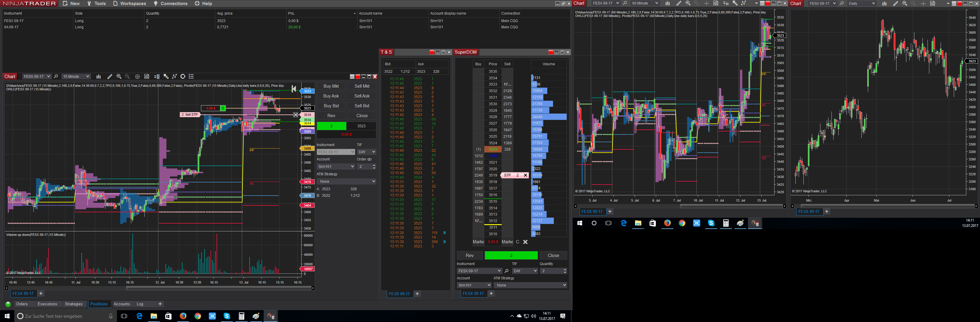The height and width of the screenshot is (322, 980).
Task: Cancel STP order at 3519 in SuperDOM
Action: [x=525, y=175]
